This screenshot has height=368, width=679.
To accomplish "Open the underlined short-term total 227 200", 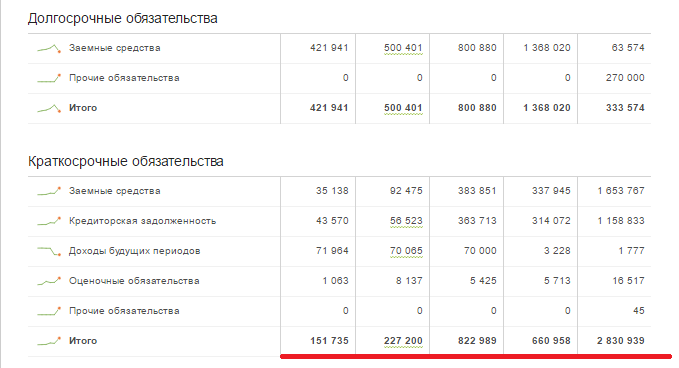I will point(403,341).
